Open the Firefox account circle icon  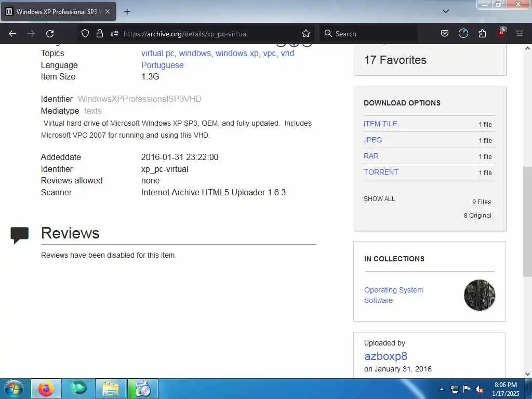[x=463, y=34]
